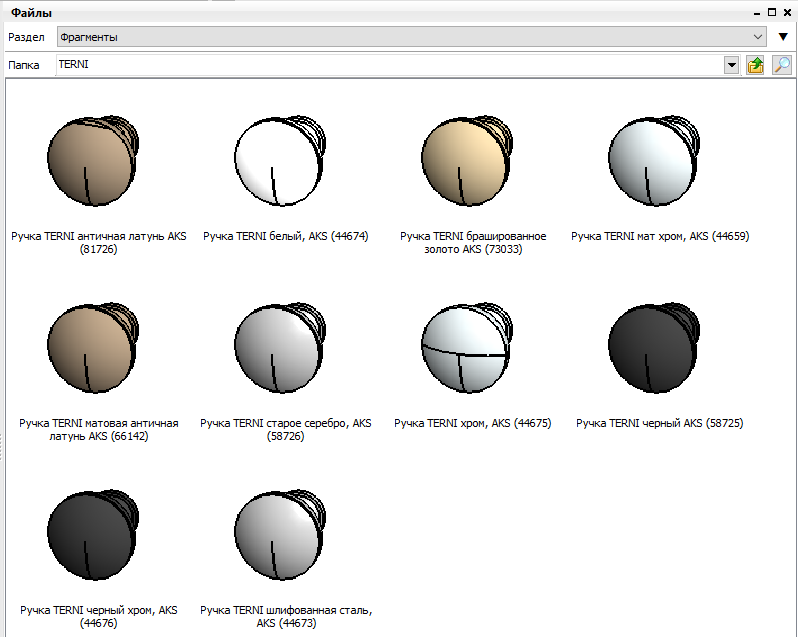The width and height of the screenshot is (798, 637).
Task: Click label 'Ручка TERNI черный AKS (58725)'
Action: 660,423
